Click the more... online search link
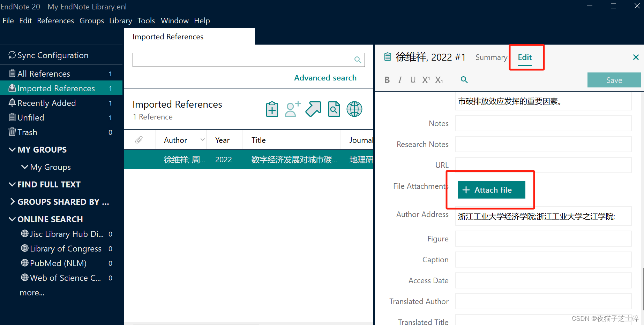The width and height of the screenshot is (644, 325). click(32, 293)
